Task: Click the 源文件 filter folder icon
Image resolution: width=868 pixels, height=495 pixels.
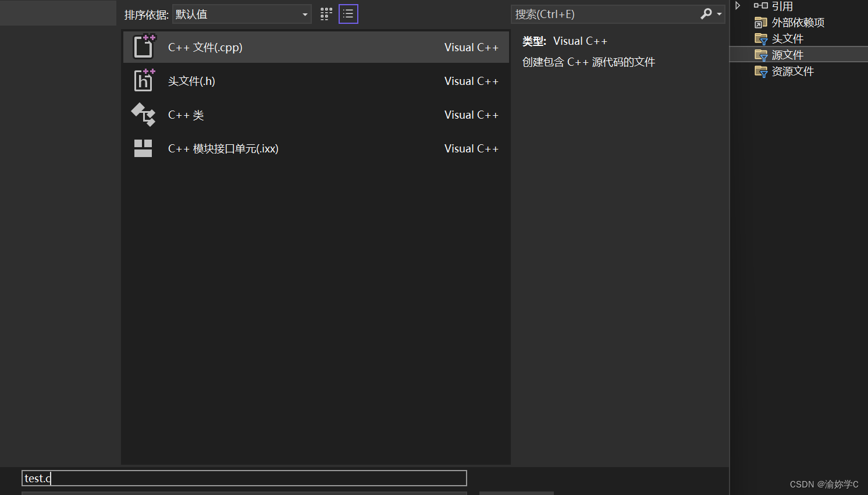Action: (760, 55)
